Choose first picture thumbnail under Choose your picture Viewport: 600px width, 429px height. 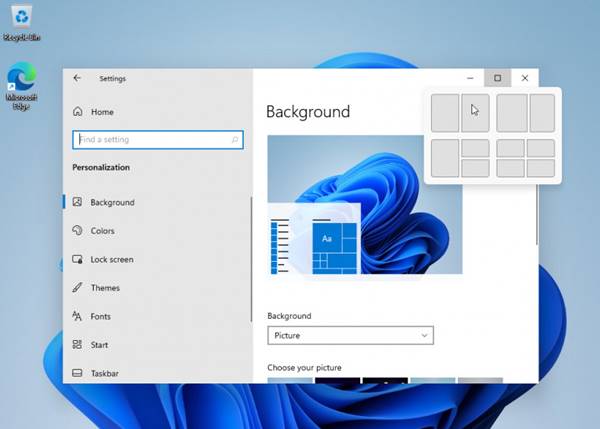(290, 380)
